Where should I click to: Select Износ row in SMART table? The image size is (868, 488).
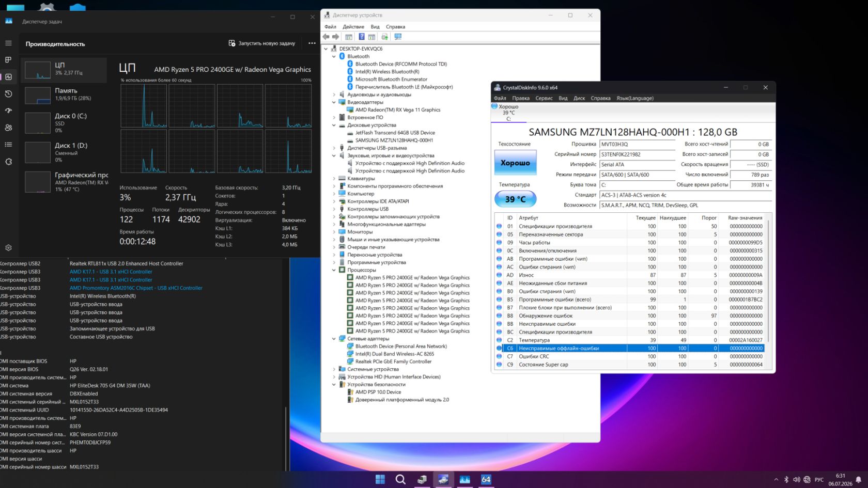coord(630,275)
